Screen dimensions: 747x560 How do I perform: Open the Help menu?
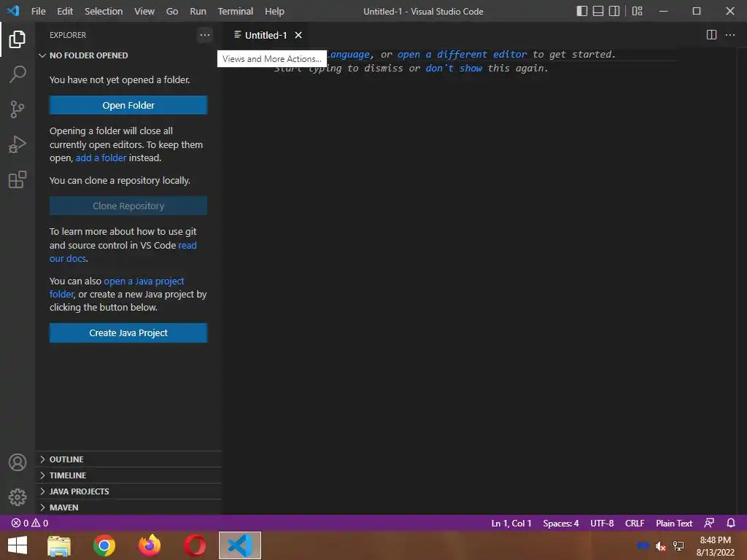[x=274, y=11]
